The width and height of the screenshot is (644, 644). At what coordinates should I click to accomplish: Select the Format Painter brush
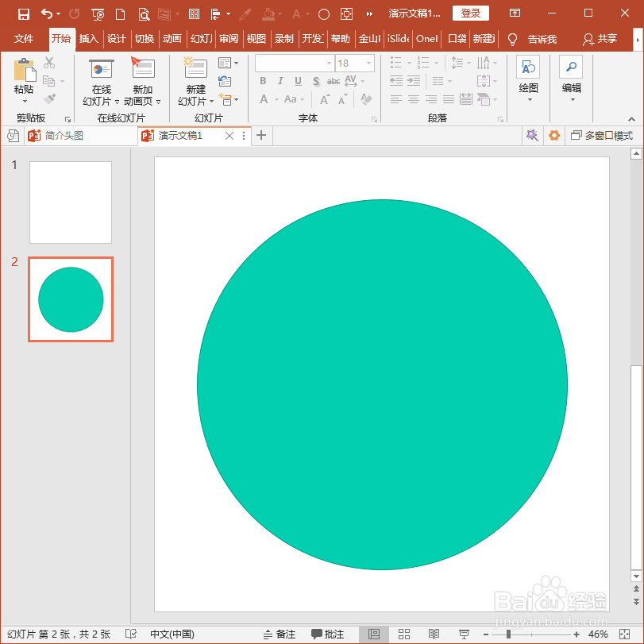click(49, 99)
